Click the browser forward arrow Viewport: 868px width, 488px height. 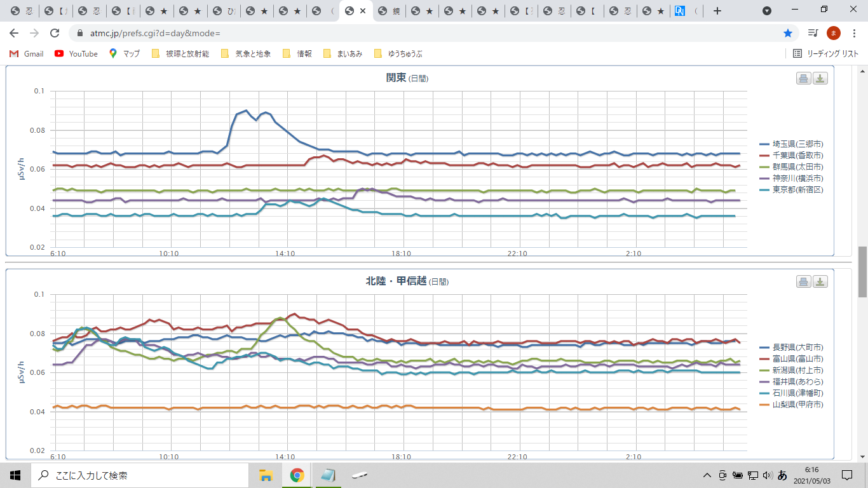coord(34,33)
